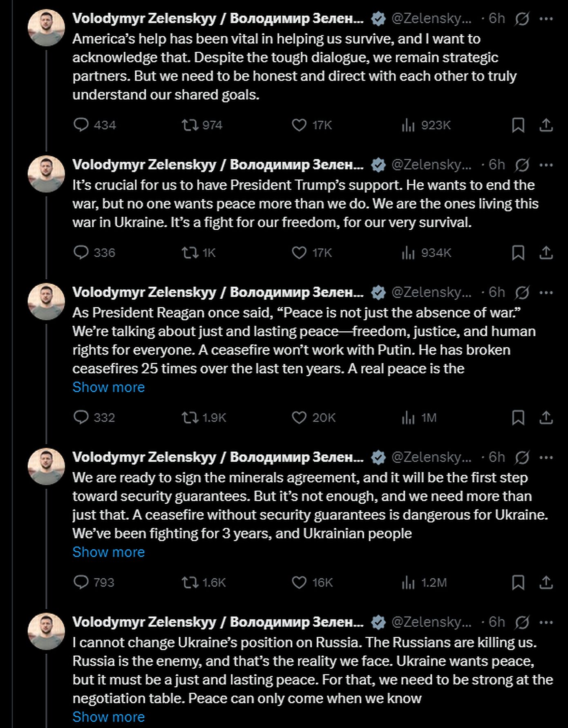Expand "I cannot change Ukraine's position" tweet
This screenshot has height=728, width=568.
point(108,717)
